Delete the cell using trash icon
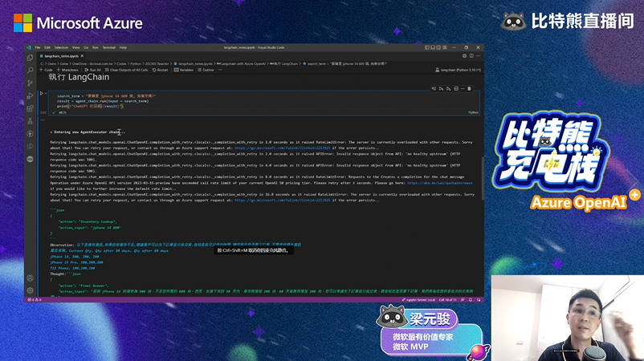Image resolution: width=644 pixels, height=361 pixels. 470,88
